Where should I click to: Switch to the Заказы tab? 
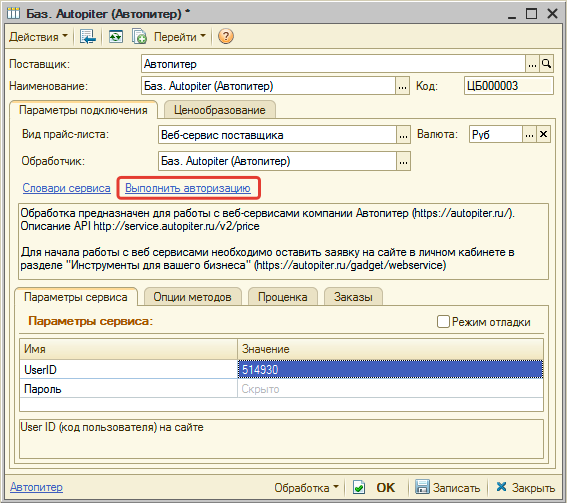coord(353,297)
